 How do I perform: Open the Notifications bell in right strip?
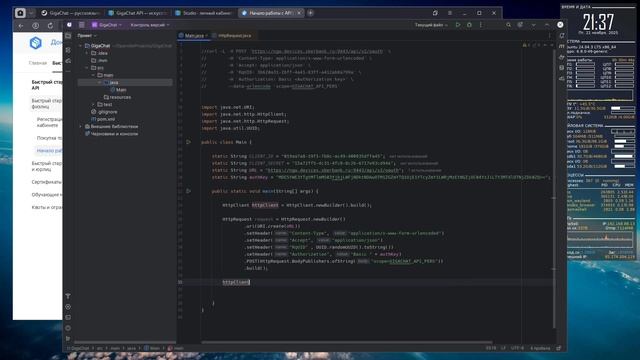562,36
